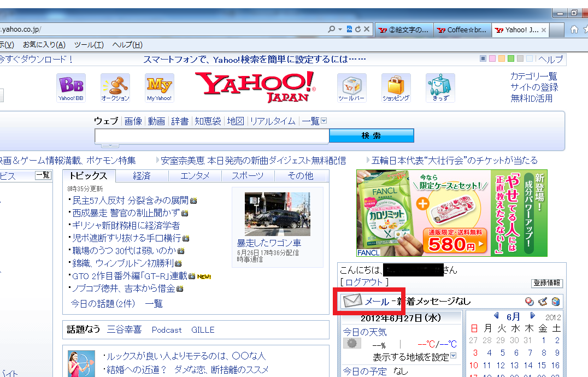Open the Yahoo! BB icon
The height and width of the screenshot is (377, 588).
coord(71,87)
